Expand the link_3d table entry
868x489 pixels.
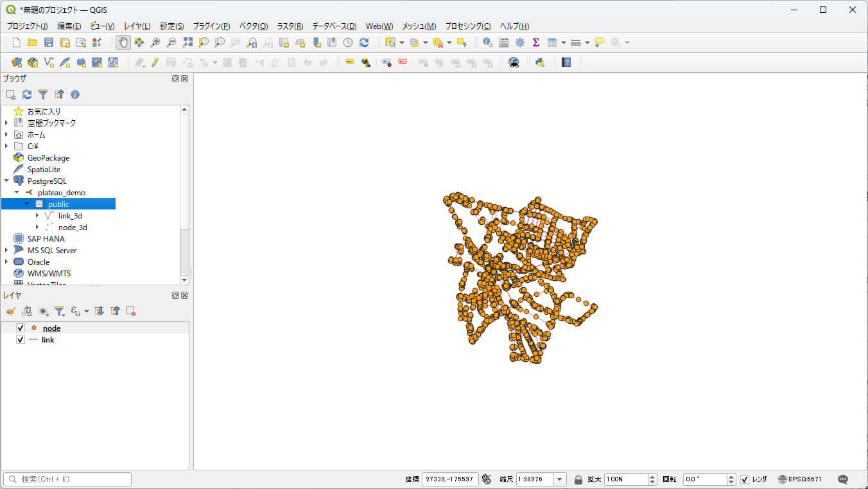tap(37, 215)
